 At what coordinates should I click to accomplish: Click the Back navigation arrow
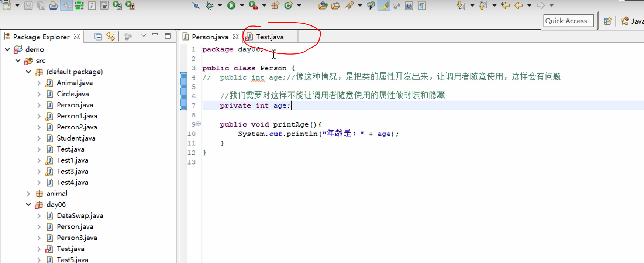click(519, 5)
